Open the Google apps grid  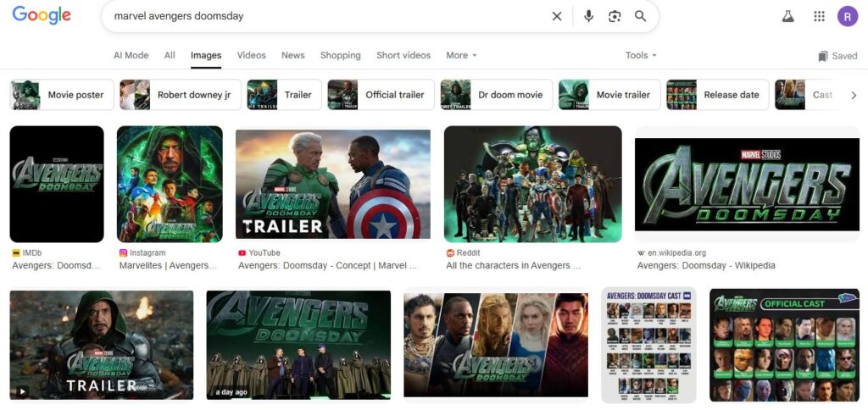(x=820, y=16)
